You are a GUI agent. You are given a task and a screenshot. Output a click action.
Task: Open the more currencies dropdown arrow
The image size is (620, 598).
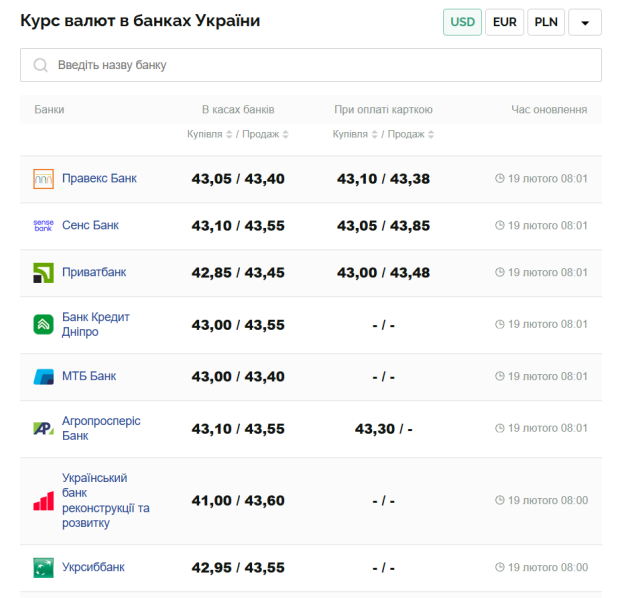coord(585,22)
